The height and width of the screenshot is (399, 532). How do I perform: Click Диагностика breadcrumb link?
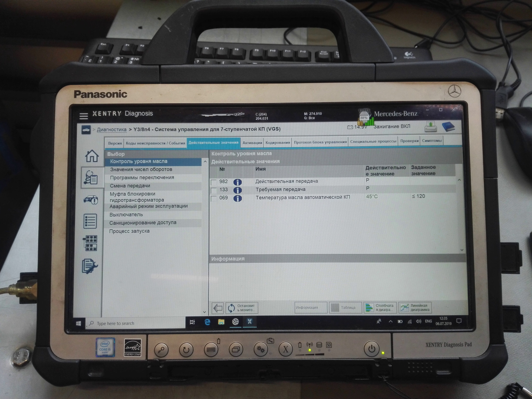112,130
